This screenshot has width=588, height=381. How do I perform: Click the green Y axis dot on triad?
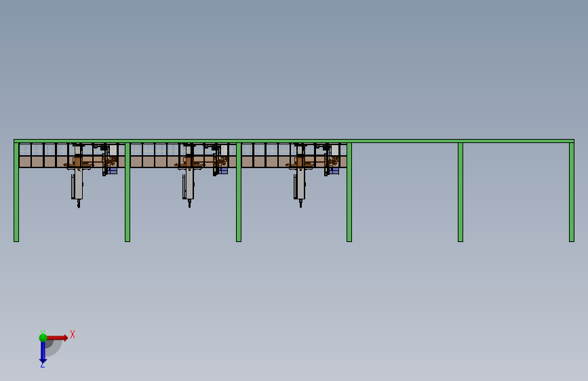coord(43,338)
